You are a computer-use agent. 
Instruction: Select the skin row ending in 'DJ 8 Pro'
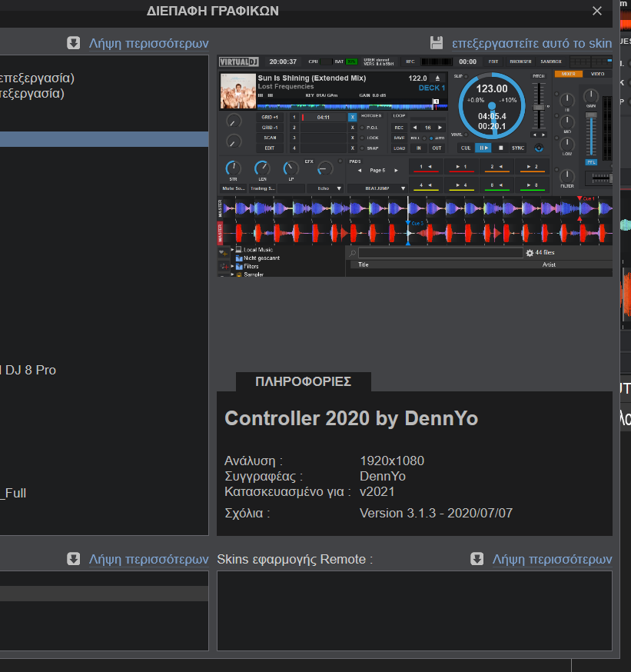pyautogui.click(x=104, y=370)
